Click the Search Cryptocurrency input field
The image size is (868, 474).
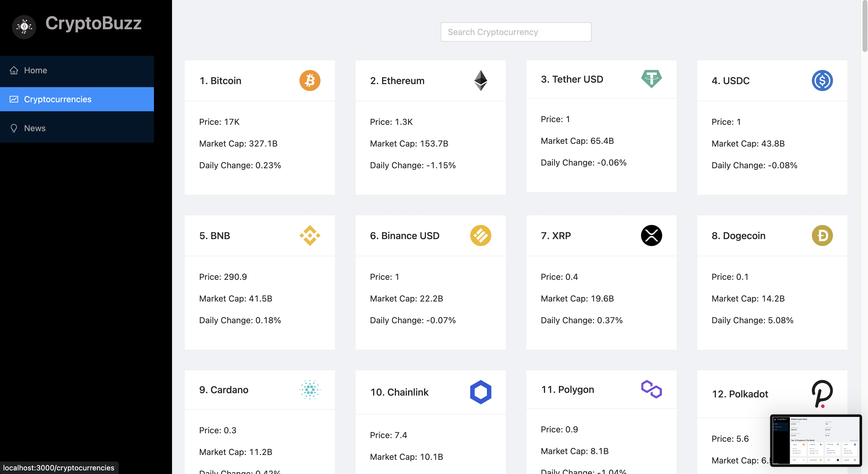[515, 32]
